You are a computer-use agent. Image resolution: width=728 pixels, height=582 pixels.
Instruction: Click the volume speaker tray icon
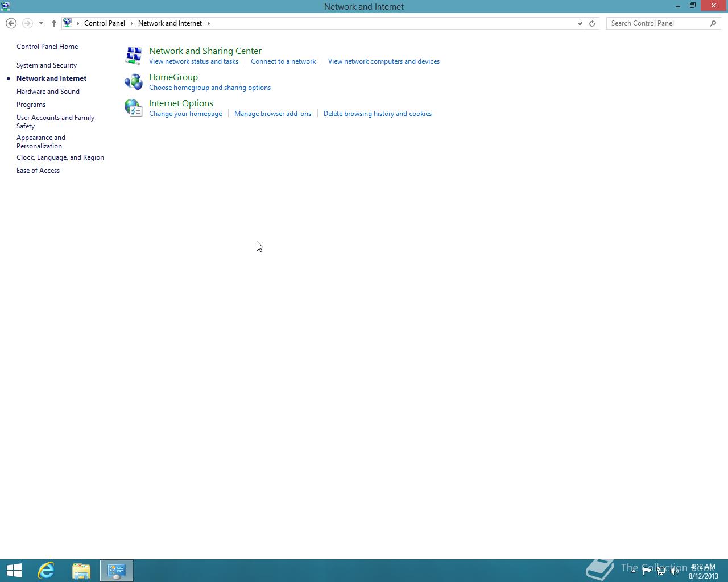pyautogui.click(x=675, y=571)
